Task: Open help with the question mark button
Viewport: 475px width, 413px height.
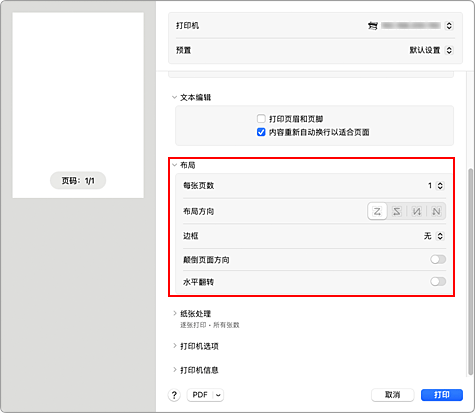Action: pyautogui.click(x=174, y=395)
